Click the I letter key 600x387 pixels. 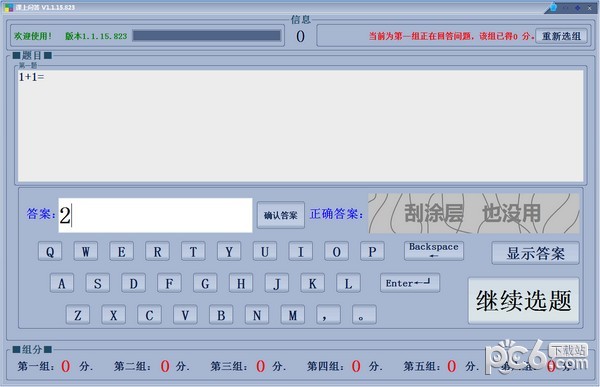coord(301,251)
